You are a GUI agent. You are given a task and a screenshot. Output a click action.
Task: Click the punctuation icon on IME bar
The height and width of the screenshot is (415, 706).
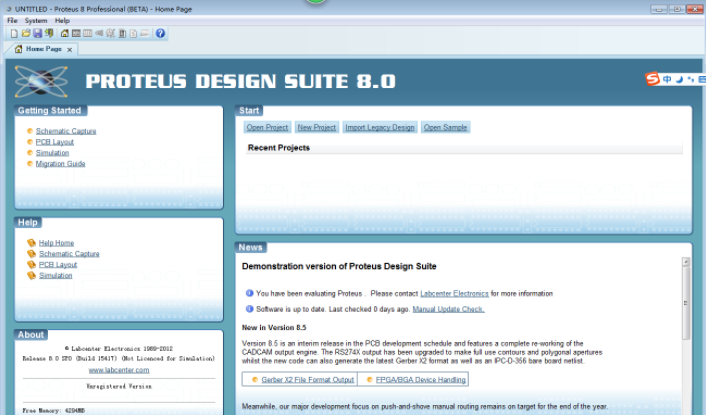coord(691,79)
